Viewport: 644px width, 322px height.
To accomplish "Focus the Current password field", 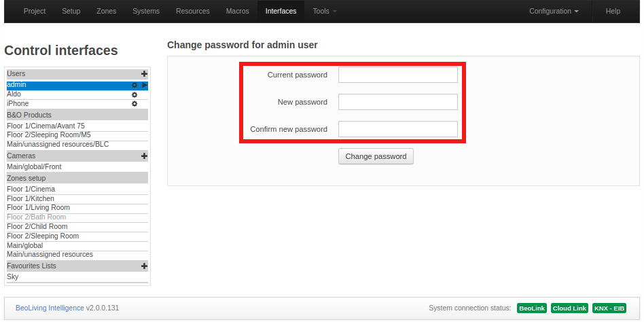I will tap(398, 75).
